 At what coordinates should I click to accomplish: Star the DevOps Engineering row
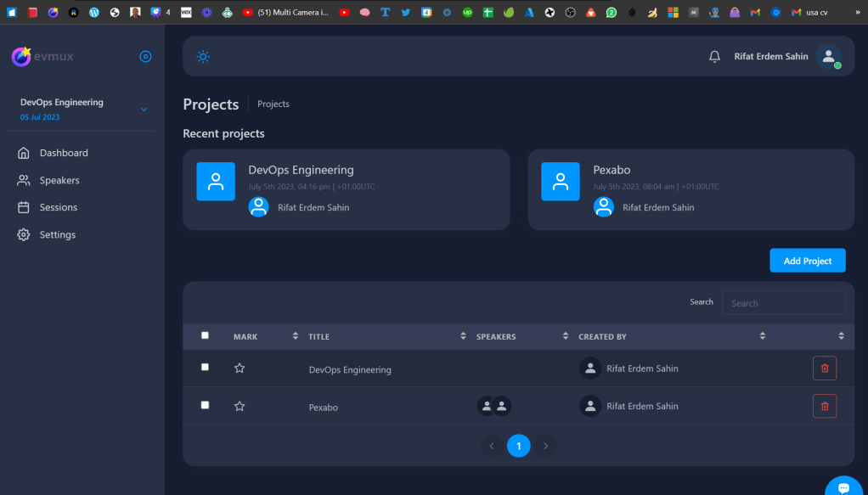coord(240,368)
